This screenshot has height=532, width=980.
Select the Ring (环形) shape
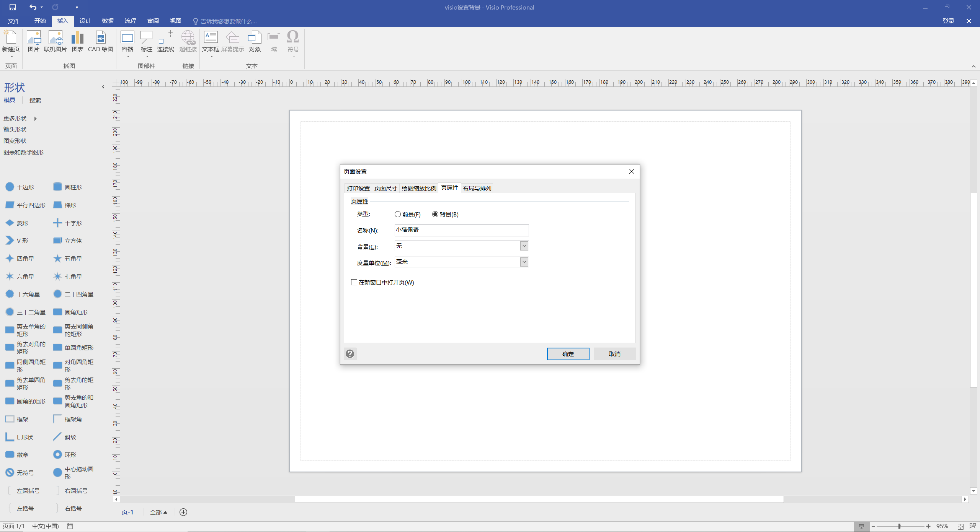tap(65, 455)
